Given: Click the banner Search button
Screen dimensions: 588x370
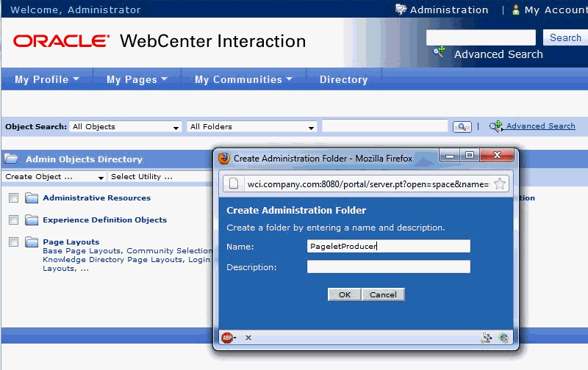Looking at the screenshot, I should pyautogui.click(x=565, y=37).
